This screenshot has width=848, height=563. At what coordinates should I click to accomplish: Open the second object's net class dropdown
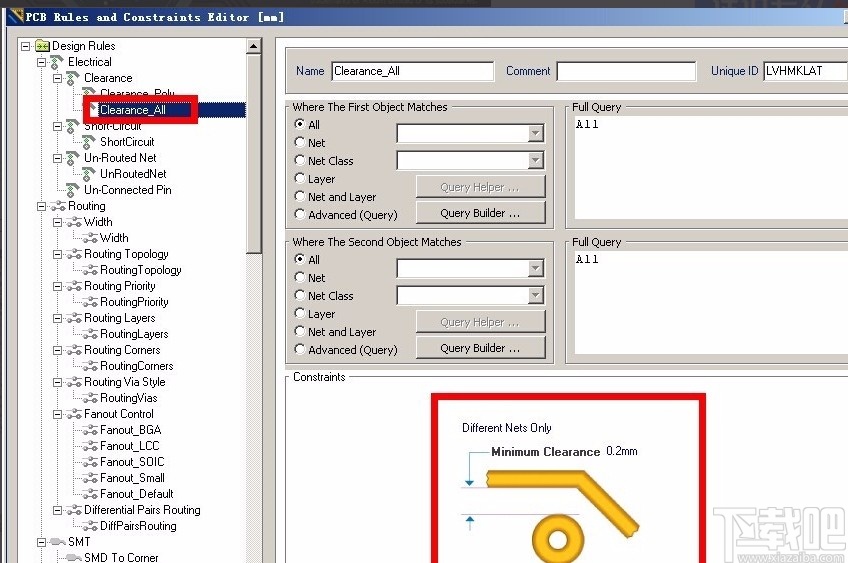[535, 295]
